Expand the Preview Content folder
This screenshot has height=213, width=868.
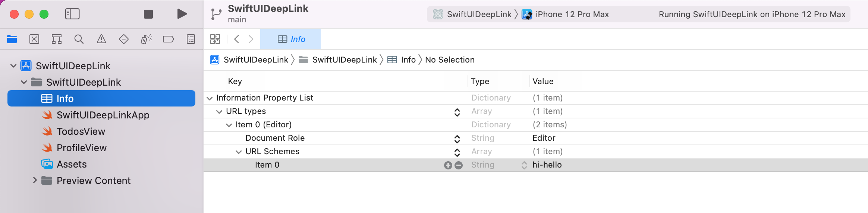point(35,180)
